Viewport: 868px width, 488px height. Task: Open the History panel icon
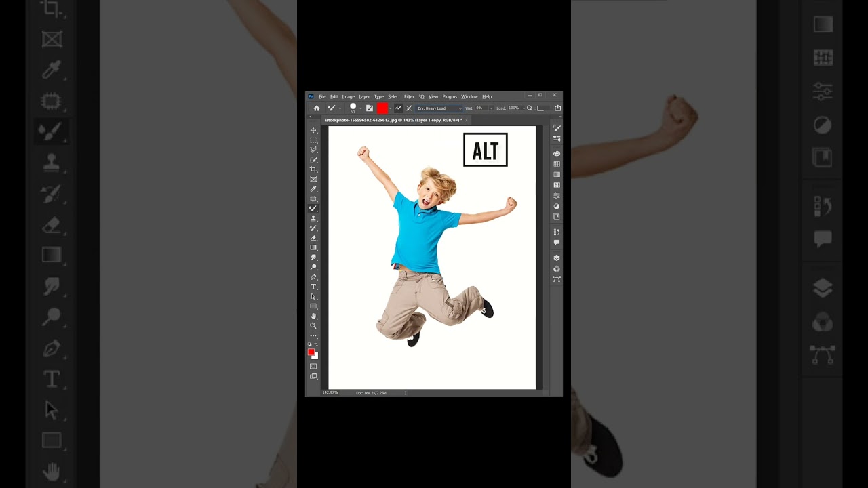click(x=557, y=232)
